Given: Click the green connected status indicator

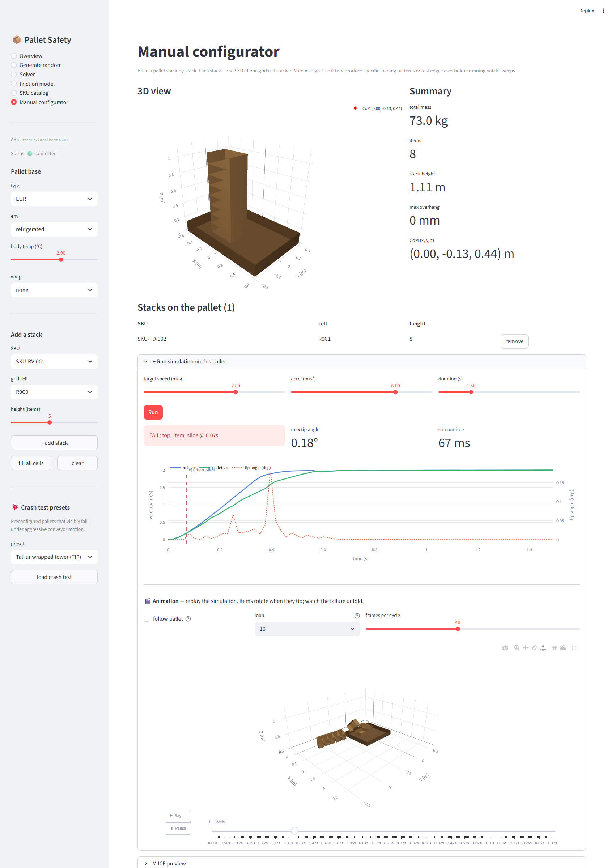Looking at the screenshot, I should (x=30, y=153).
